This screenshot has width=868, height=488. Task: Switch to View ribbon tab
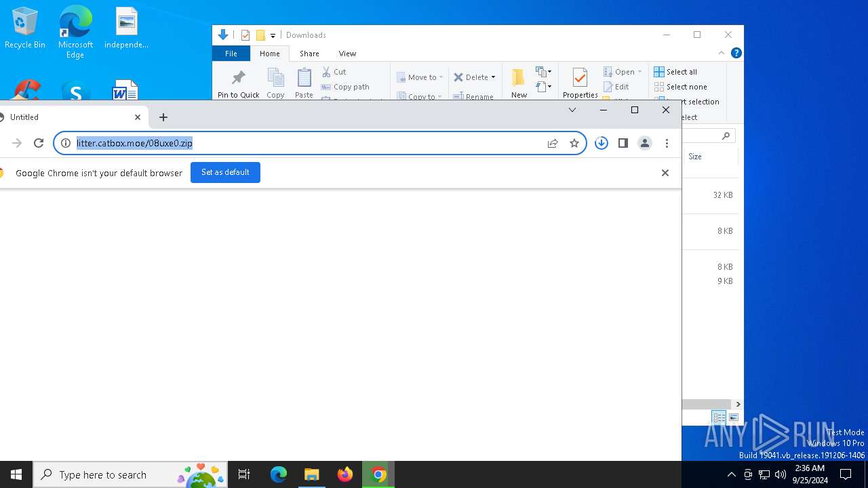(x=347, y=54)
